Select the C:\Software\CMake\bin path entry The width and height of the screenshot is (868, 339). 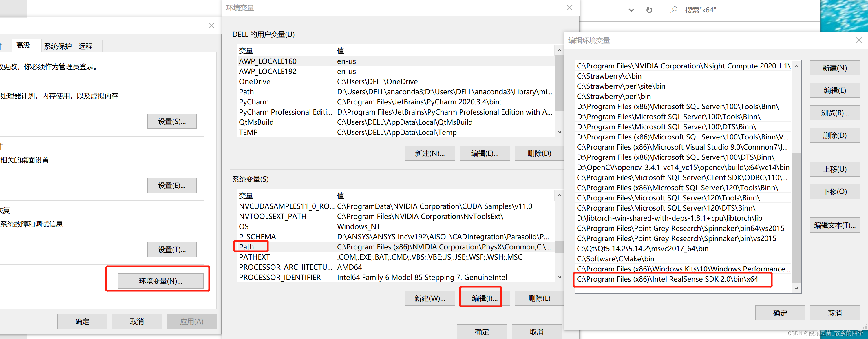click(x=683, y=259)
